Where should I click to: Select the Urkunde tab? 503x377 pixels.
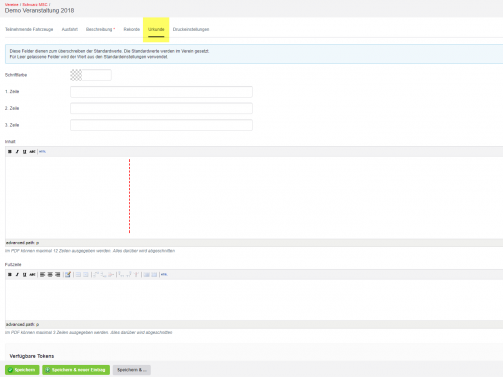tap(156, 29)
